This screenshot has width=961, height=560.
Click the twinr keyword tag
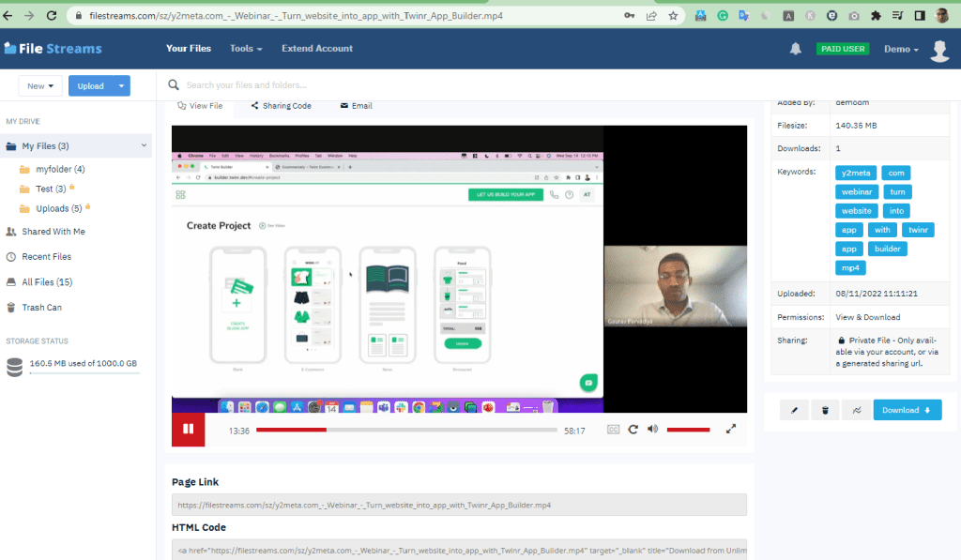click(x=918, y=231)
